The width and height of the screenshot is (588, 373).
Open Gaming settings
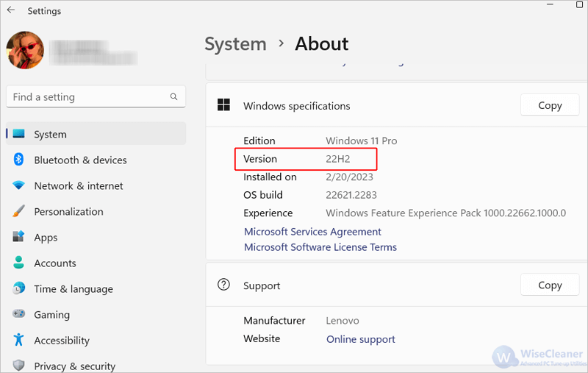tap(96, 314)
